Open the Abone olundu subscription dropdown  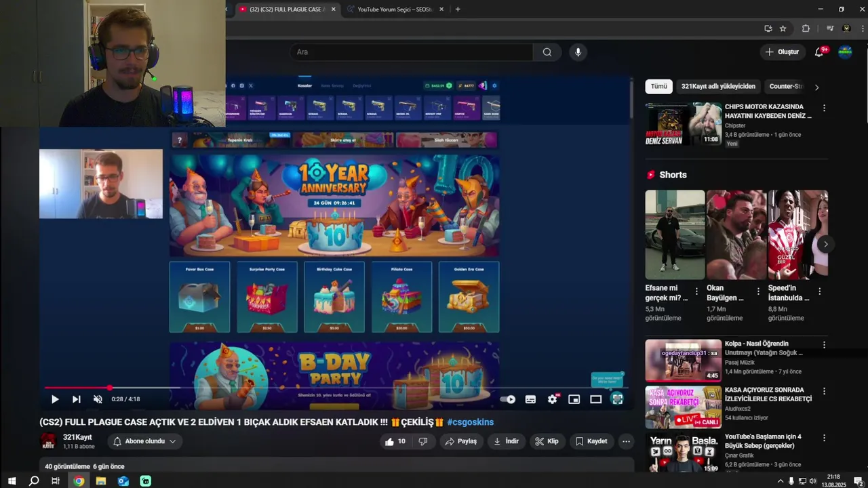pyautogui.click(x=145, y=441)
